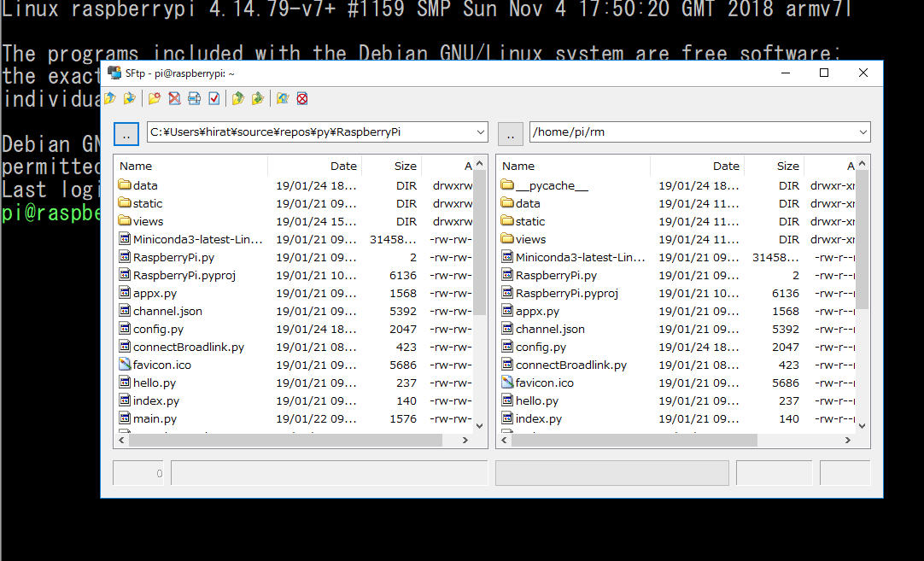Select RaspberryPi.pyproj in the remote pane
The width and height of the screenshot is (924, 561).
click(x=567, y=293)
